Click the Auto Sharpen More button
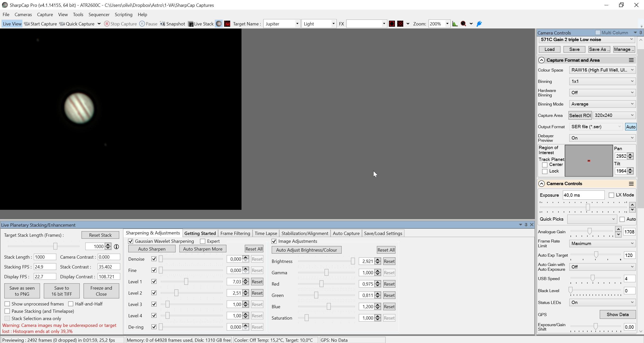This screenshot has height=343, width=644. pyautogui.click(x=203, y=249)
